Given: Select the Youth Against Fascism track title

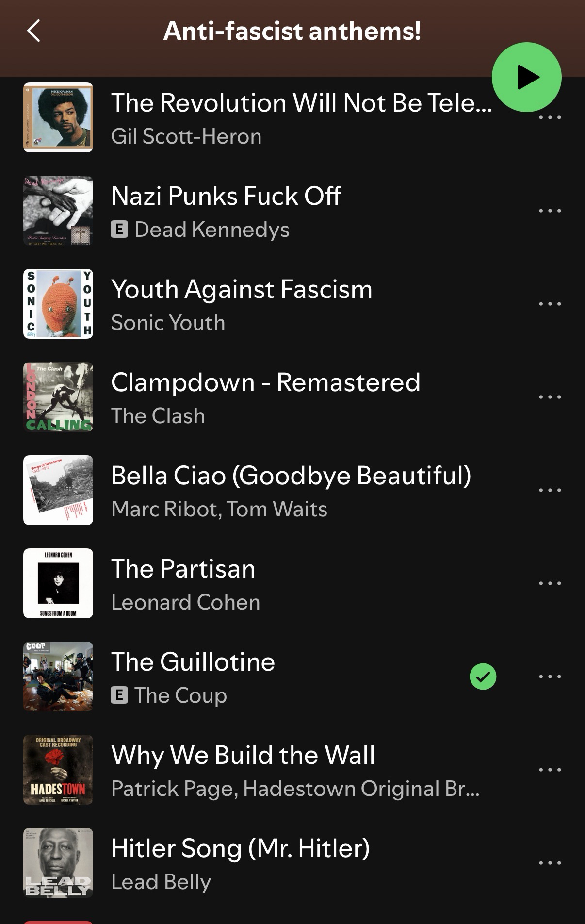Looking at the screenshot, I should tap(242, 289).
